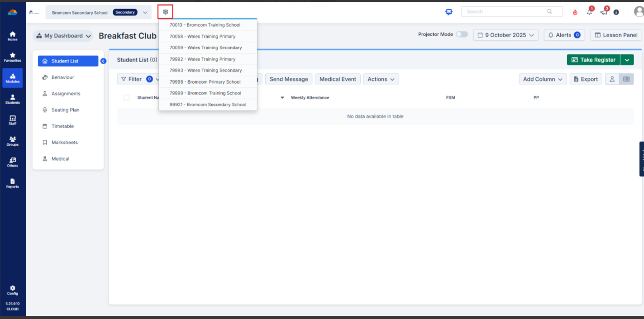Click into the Search field
644x319 pixels.
[507, 12]
